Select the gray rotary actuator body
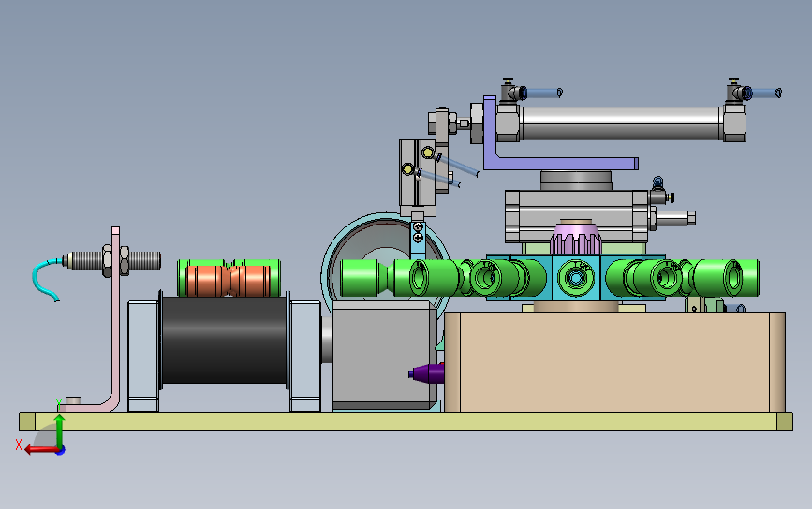 pos(576,216)
